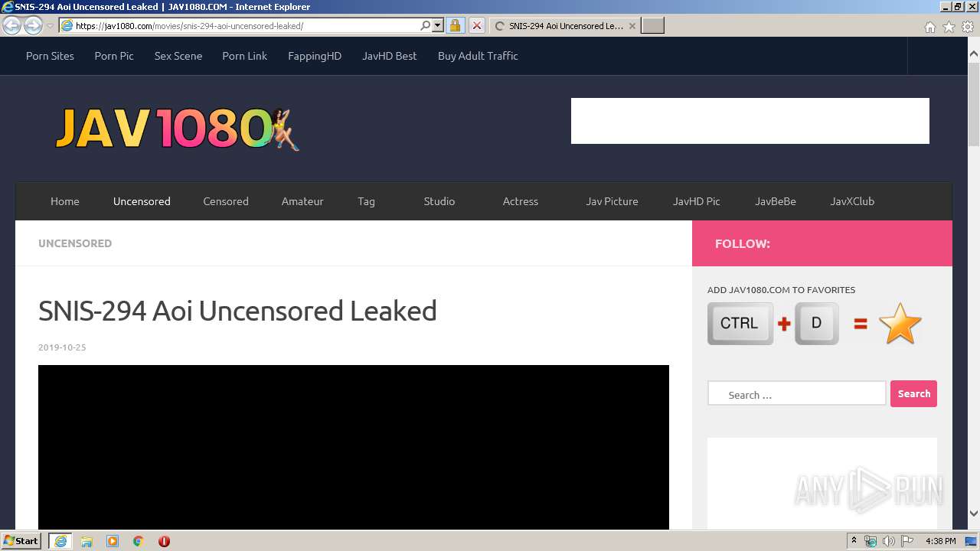Viewport: 980px width, 551px height.
Task: Open the Studio menu item
Action: coord(439,201)
